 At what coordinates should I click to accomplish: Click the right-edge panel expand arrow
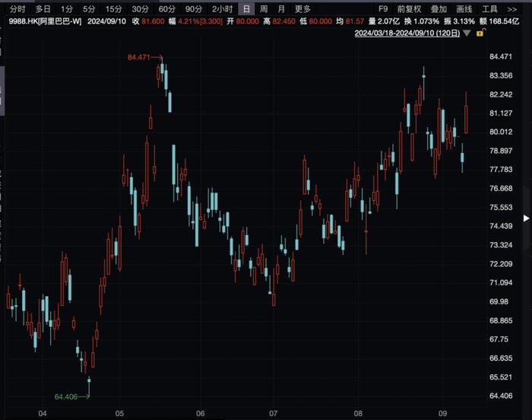coord(526,218)
